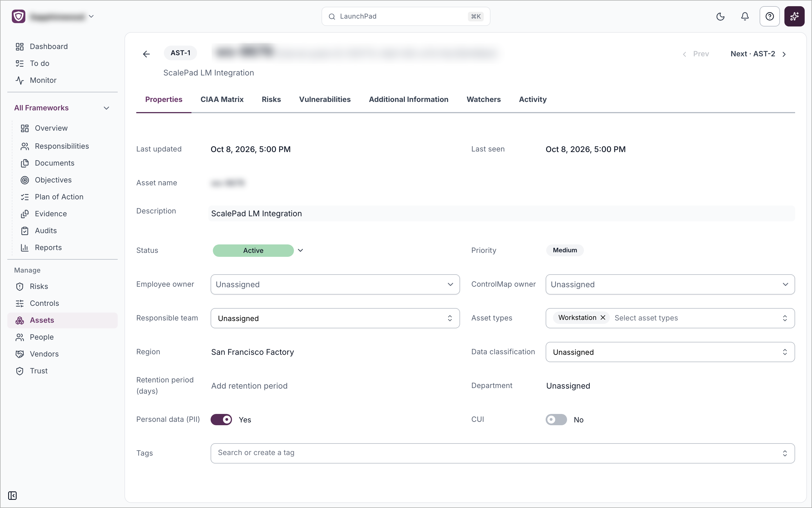Click the Medium priority badge

[x=565, y=250]
